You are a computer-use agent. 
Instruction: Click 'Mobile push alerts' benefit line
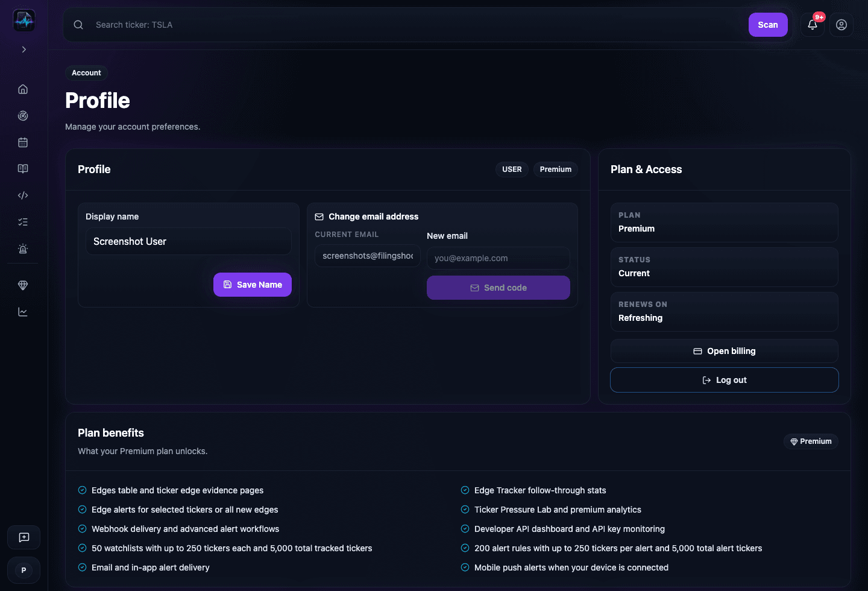pyautogui.click(x=571, y=567)
